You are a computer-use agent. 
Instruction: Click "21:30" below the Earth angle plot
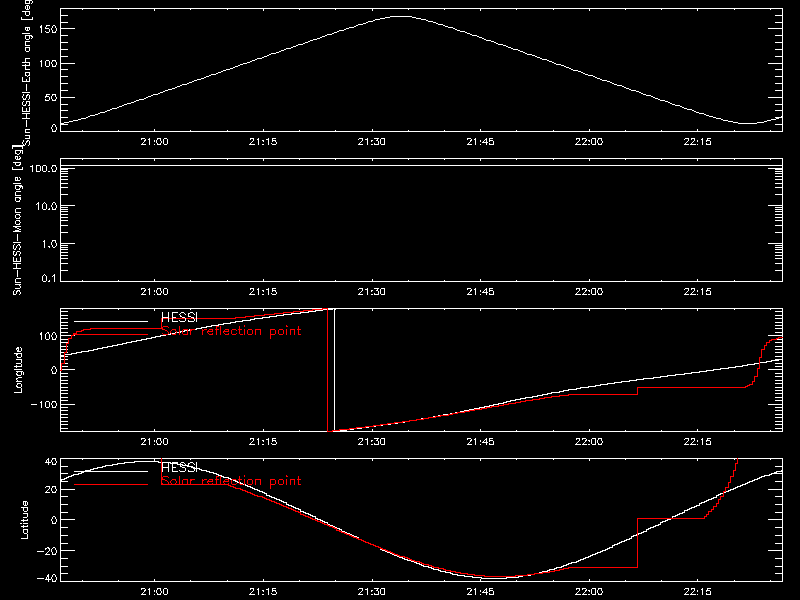point(371,141)
